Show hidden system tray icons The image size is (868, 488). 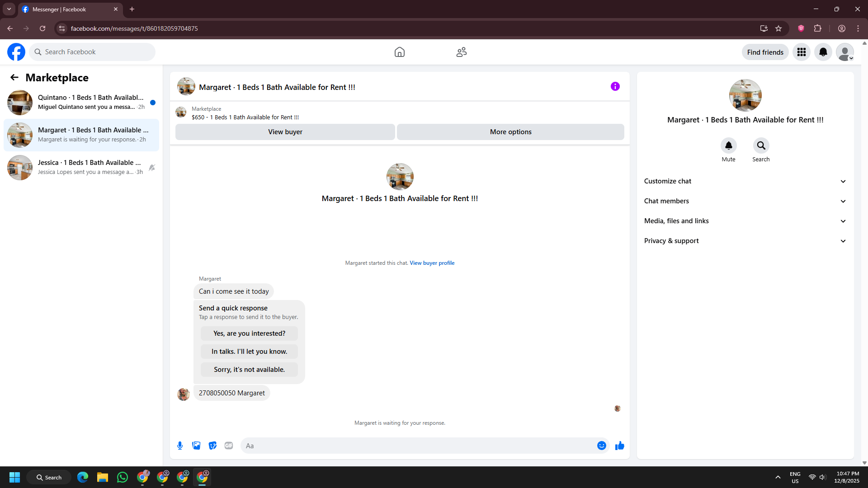[778, 477]
